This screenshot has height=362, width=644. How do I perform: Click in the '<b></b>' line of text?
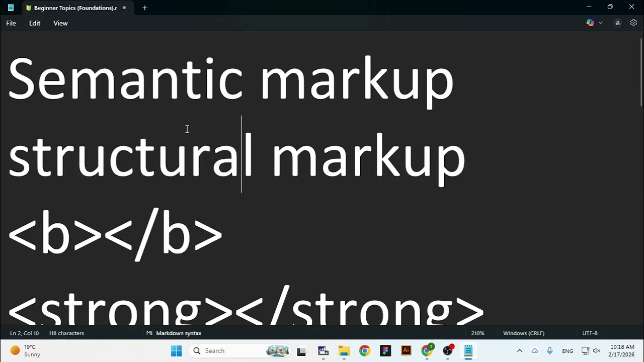[115, 234]
